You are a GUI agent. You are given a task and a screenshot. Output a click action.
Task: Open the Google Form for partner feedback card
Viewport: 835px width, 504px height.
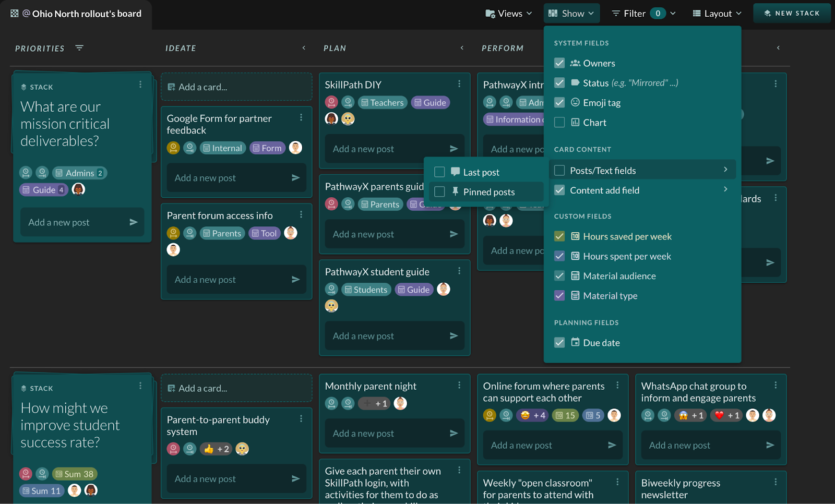click(x=219, y=124)
